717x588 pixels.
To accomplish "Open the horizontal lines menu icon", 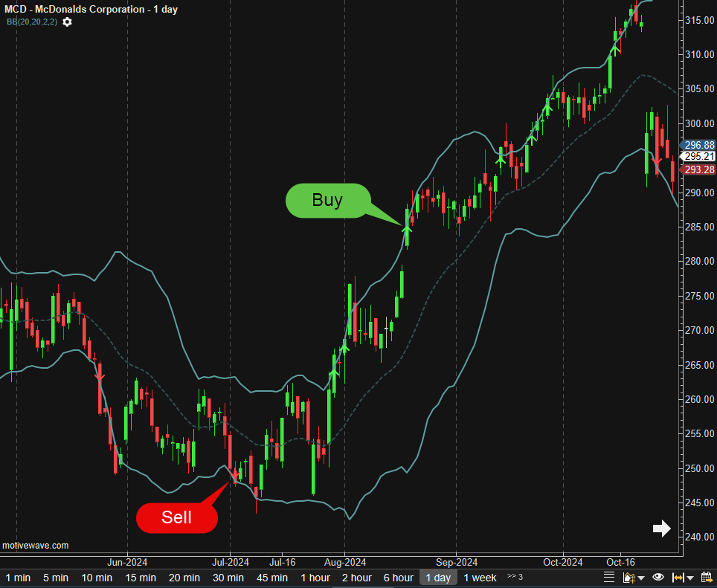I will click(x=609, y=578).
